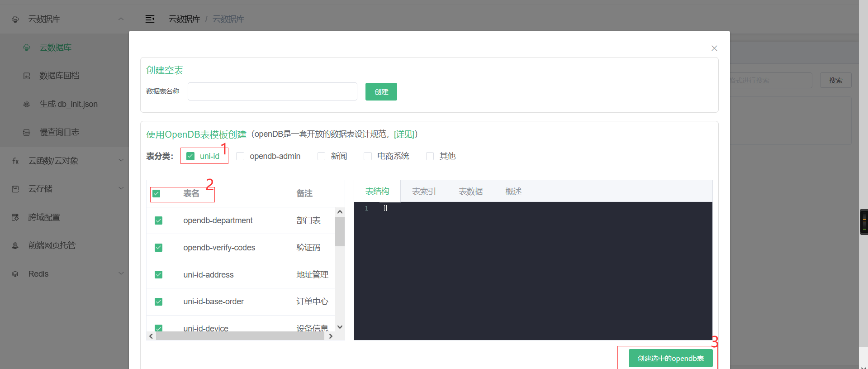Click 创建选中的opendb表 button
This screenshot has width=868, height=369.
click(671, 358)
